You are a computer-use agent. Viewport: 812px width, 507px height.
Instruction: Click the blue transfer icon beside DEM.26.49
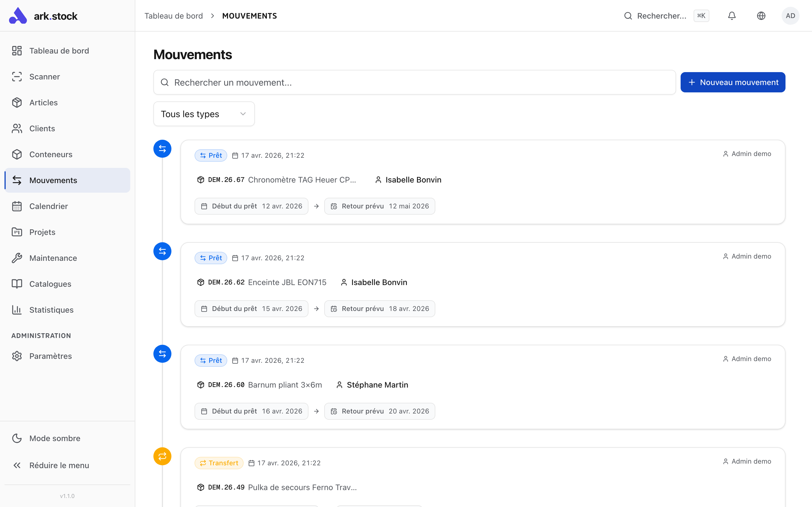pos(162,456)
